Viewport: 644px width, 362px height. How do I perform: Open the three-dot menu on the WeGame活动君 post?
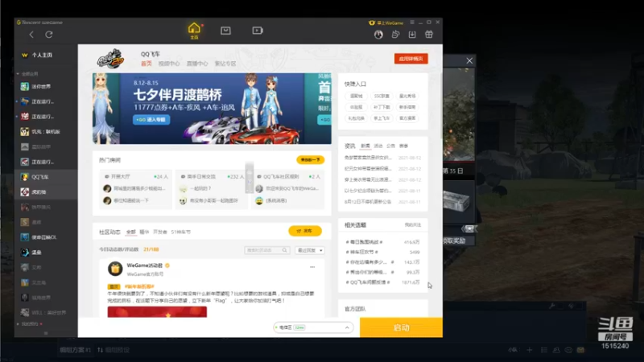click(x=312, y=267)
